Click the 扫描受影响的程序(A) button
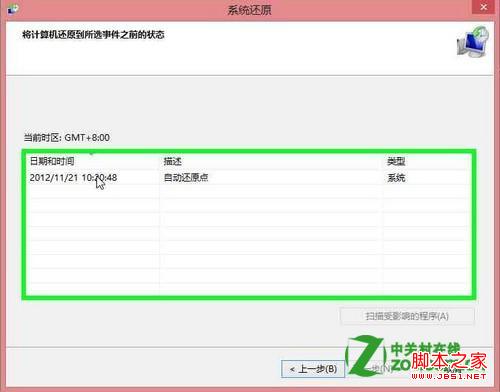 point(407,316)
